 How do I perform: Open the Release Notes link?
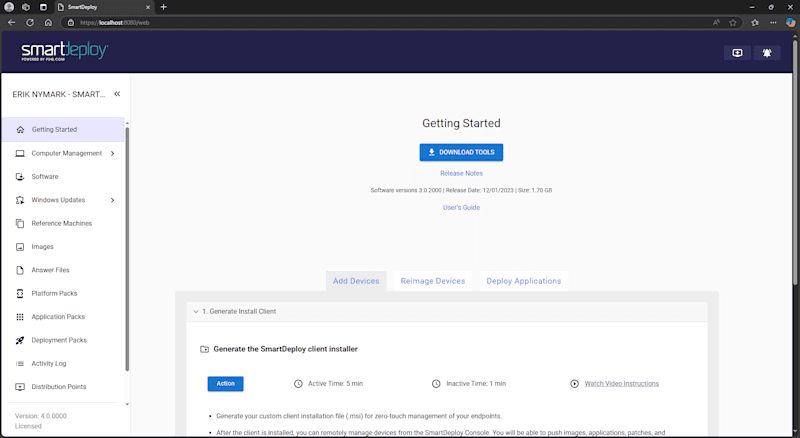[461, 174]
